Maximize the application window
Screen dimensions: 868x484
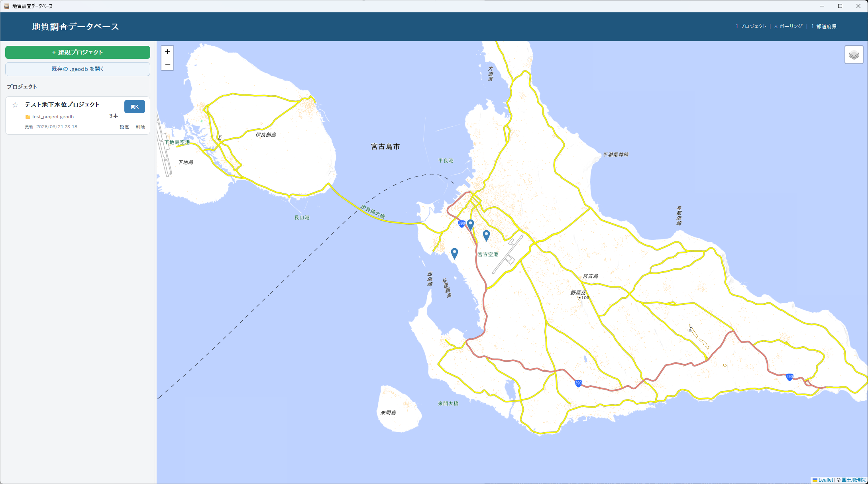point(840,6)
